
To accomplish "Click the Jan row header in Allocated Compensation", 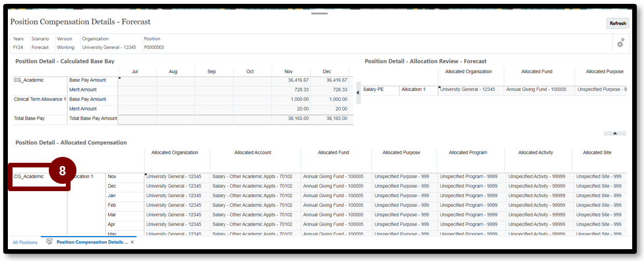I will coord(125,196).
